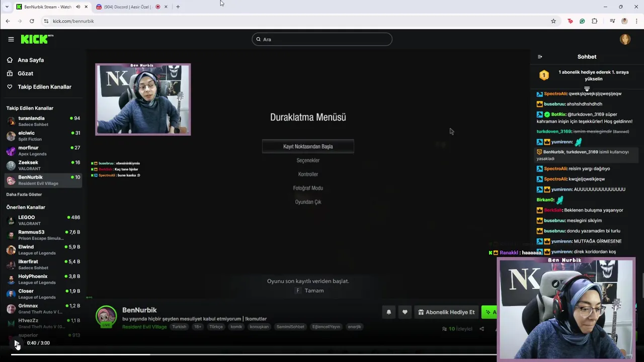Click the Abonelik Hediye Et button
Viewport: 644px width, 362px height.
(446, 312)
